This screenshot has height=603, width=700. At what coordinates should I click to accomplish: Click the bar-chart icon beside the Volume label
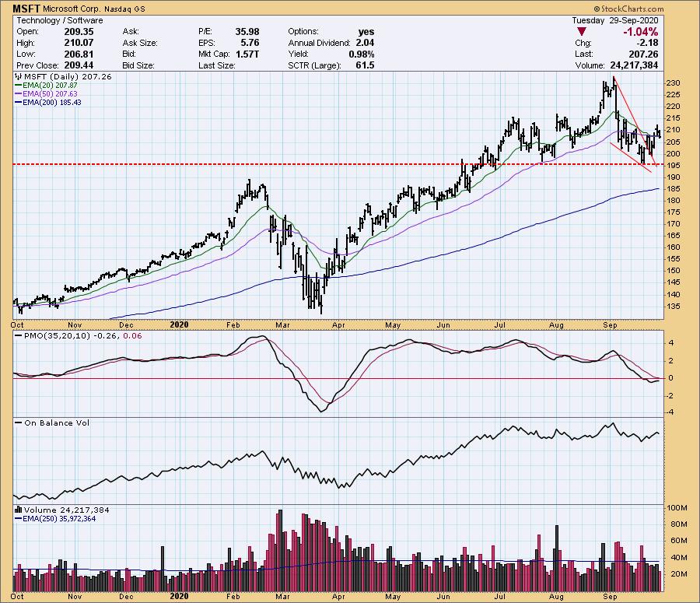19,510
